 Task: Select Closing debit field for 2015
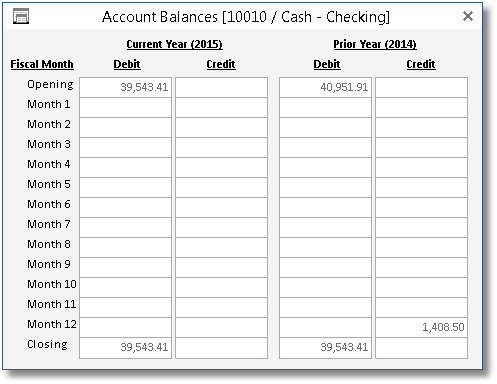126,348
